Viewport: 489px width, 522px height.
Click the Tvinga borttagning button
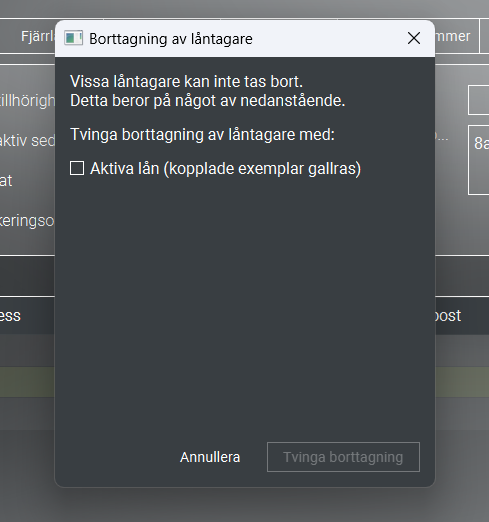[343, 457]
